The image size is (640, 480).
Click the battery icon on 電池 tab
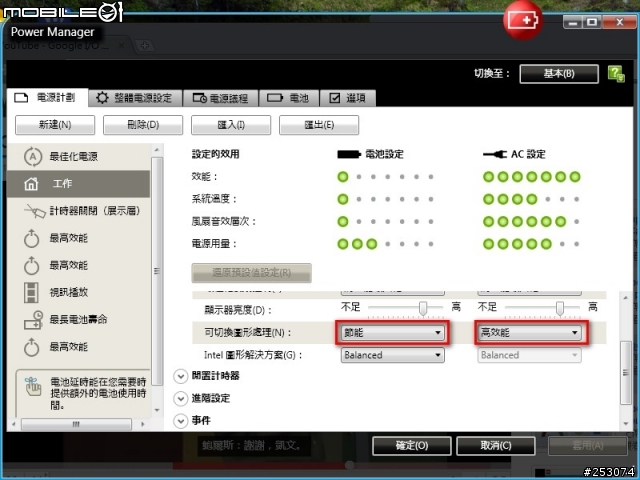(275, 98)
